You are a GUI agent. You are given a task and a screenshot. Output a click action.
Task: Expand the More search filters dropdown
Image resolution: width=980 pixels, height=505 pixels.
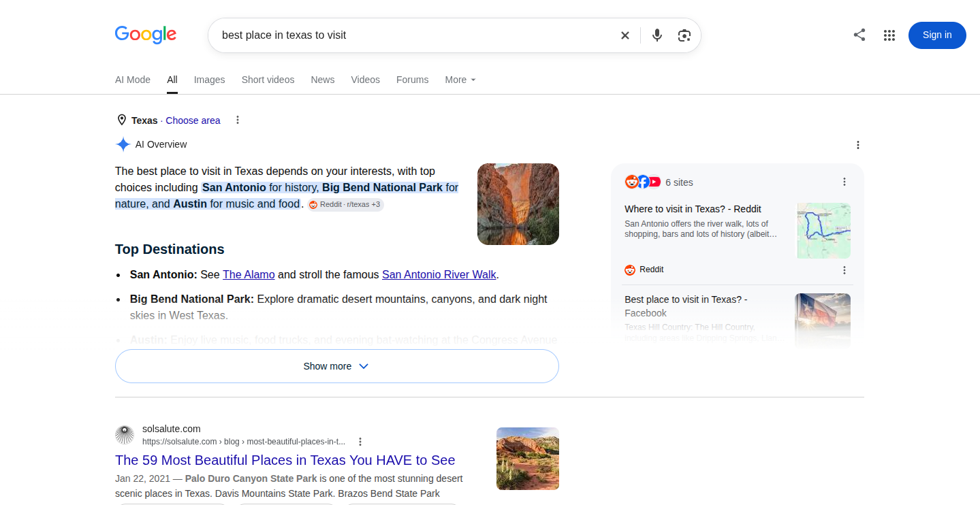(x=460, y=80)
